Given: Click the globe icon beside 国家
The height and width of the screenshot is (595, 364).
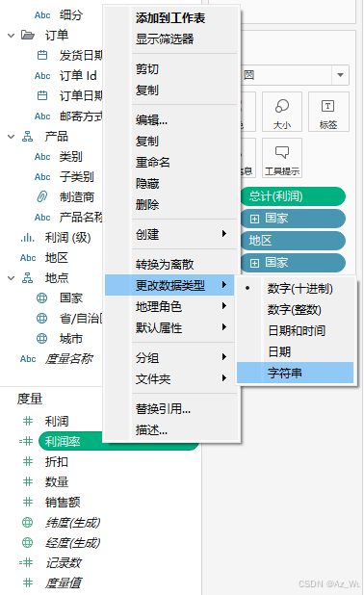Looking at the screenshot, I should coord(41,298).
